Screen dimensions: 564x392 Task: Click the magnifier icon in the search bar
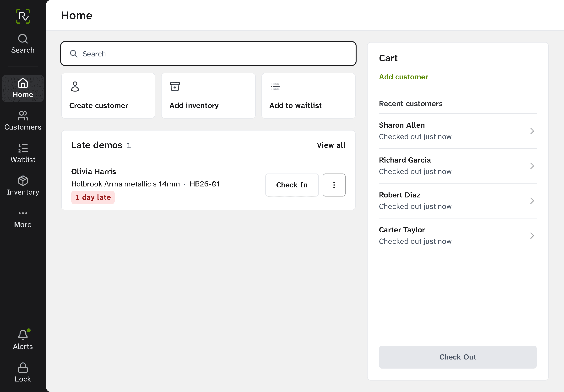pos(74,54)
